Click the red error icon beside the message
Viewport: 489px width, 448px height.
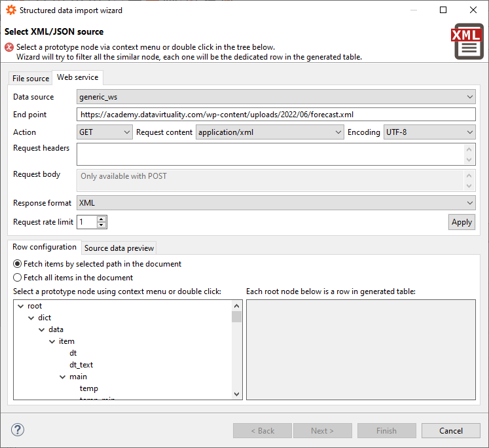9,47
